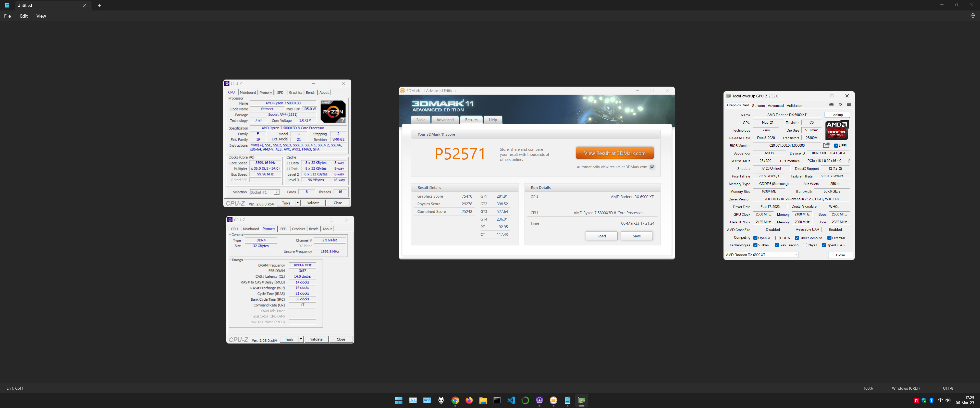Open GPU-Z hamburger menu

click(x=849, y=104)
